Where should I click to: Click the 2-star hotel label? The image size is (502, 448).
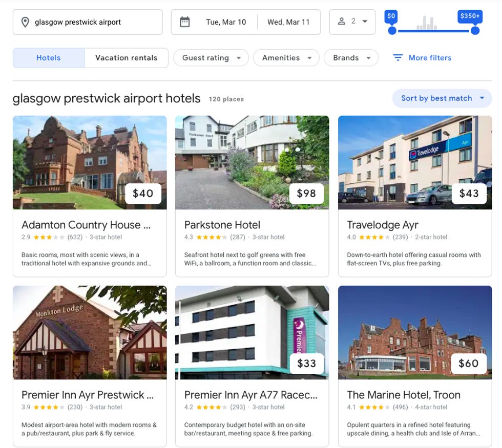pos(431,237)
